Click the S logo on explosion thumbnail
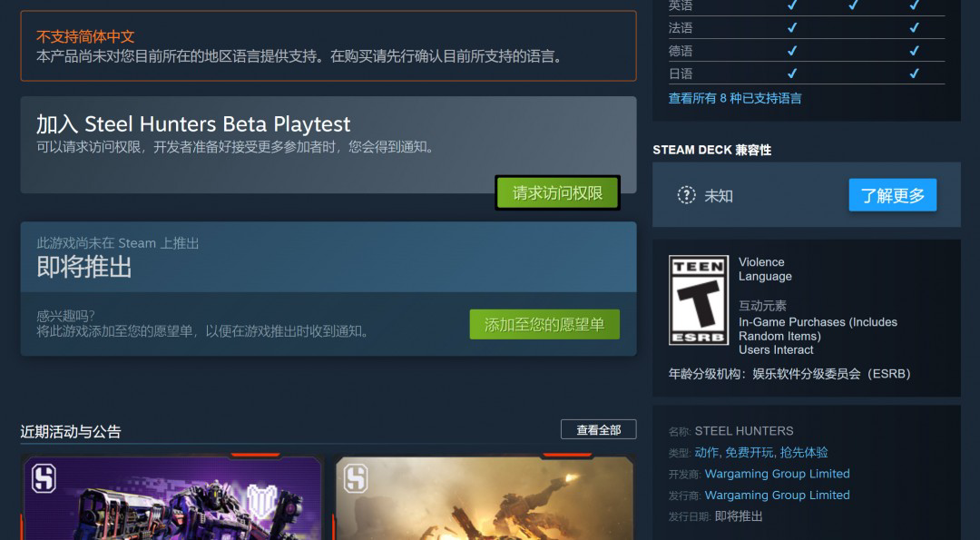 tap(356, 479)
